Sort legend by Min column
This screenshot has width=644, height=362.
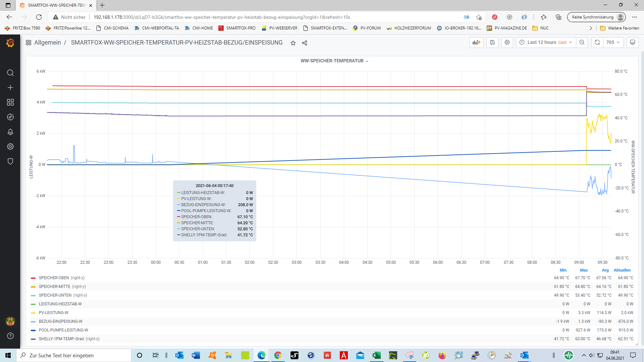click(563, 270)
